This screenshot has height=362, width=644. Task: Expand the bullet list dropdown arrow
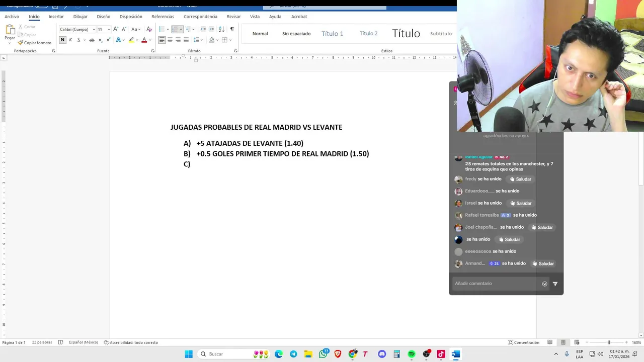coord(168,29)
